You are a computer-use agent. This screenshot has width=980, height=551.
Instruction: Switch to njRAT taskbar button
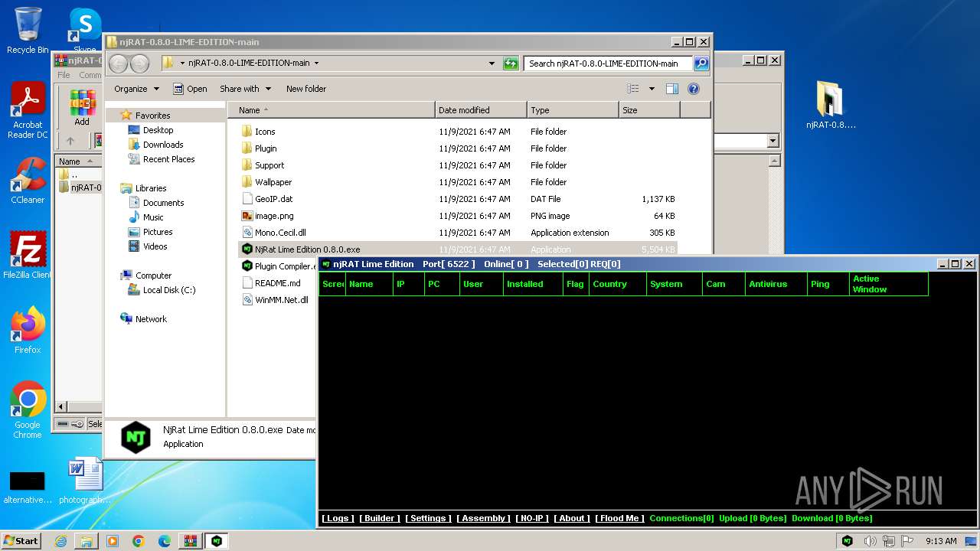click(x=217, y=541)
